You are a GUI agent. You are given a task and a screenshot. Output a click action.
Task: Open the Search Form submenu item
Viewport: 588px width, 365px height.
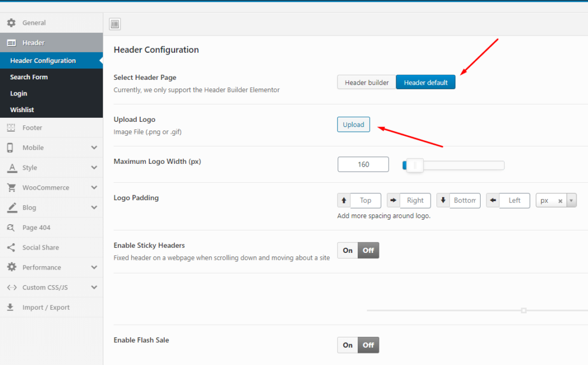51,77
